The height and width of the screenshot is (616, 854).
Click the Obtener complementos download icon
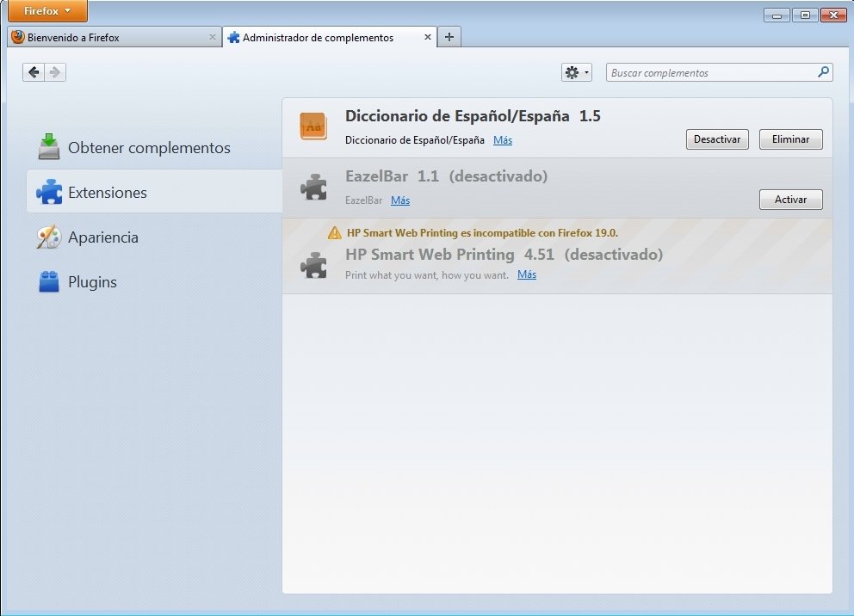click(x=49, y=146)
